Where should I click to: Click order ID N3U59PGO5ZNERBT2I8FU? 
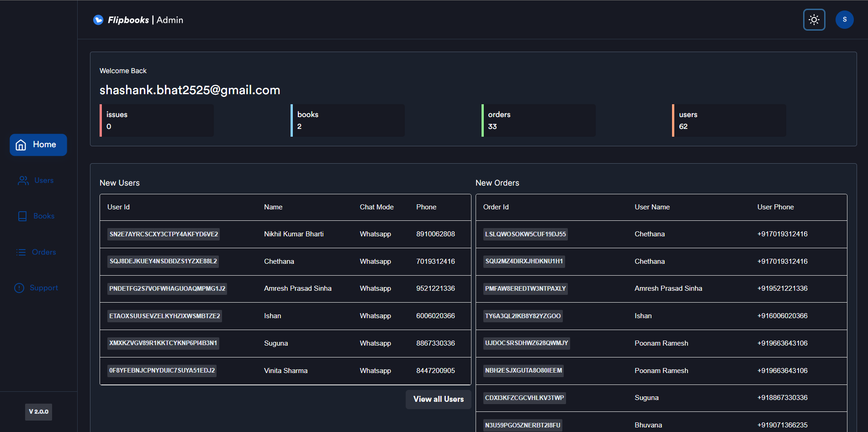[x=523, y=426]
